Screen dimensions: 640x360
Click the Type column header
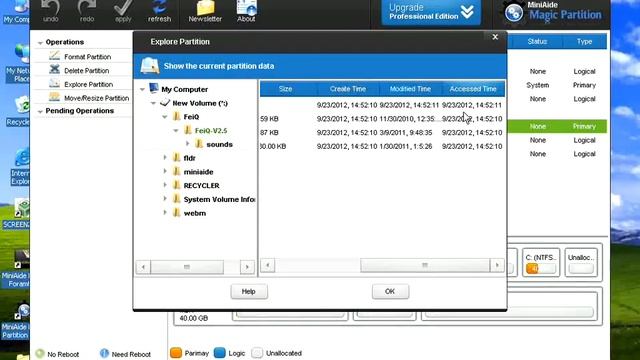[x=584, y=42]
